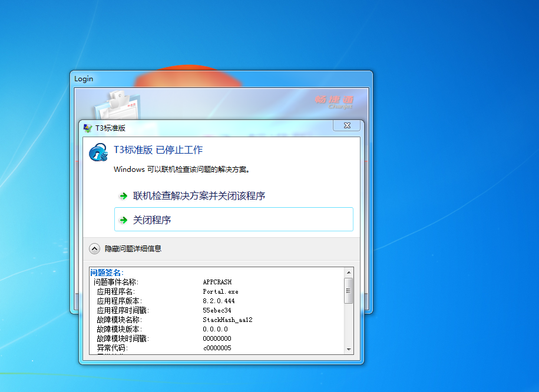Click timestamp value 55ebec34

click(x=217, y=310)
